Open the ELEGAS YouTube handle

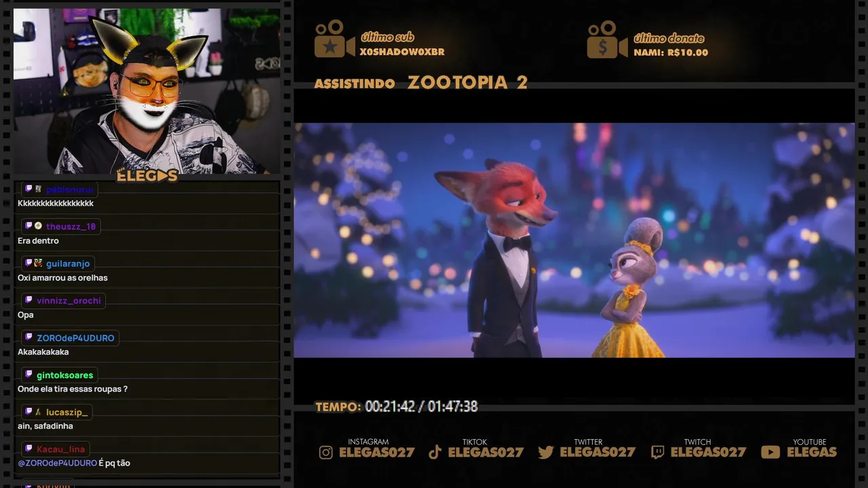tap(812, 452)
